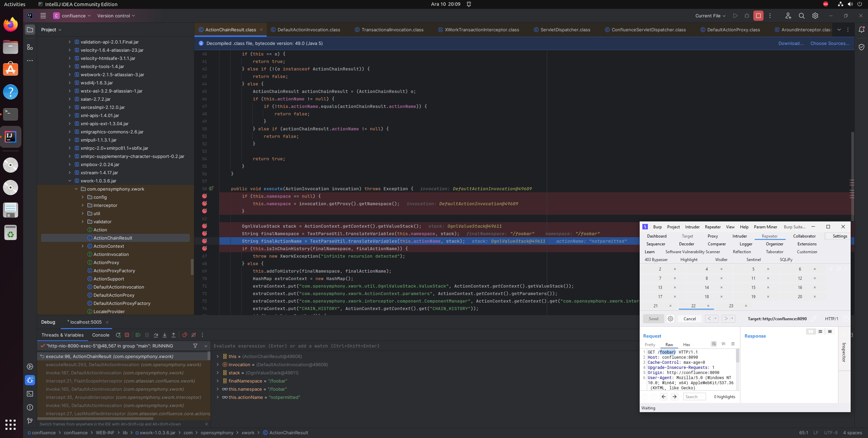
Task: Open the Intruder menu in Burp
Action: click(x=692, y=227)
